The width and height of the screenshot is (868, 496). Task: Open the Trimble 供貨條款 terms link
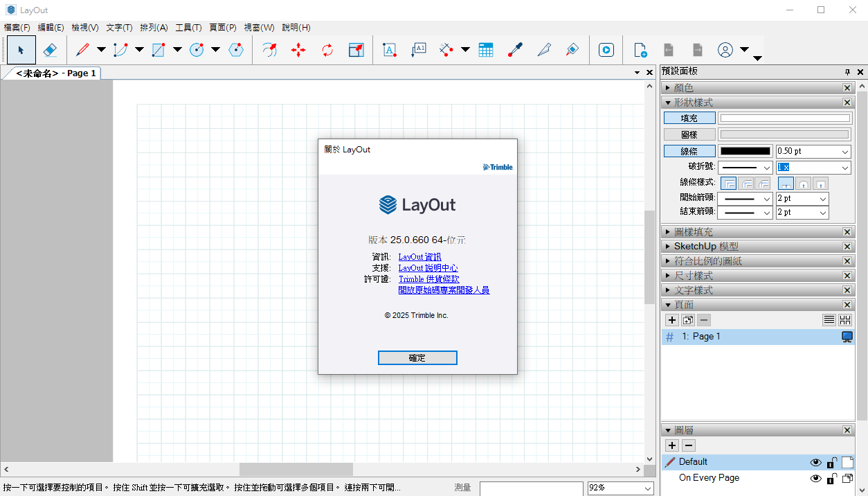click(429, 279)
